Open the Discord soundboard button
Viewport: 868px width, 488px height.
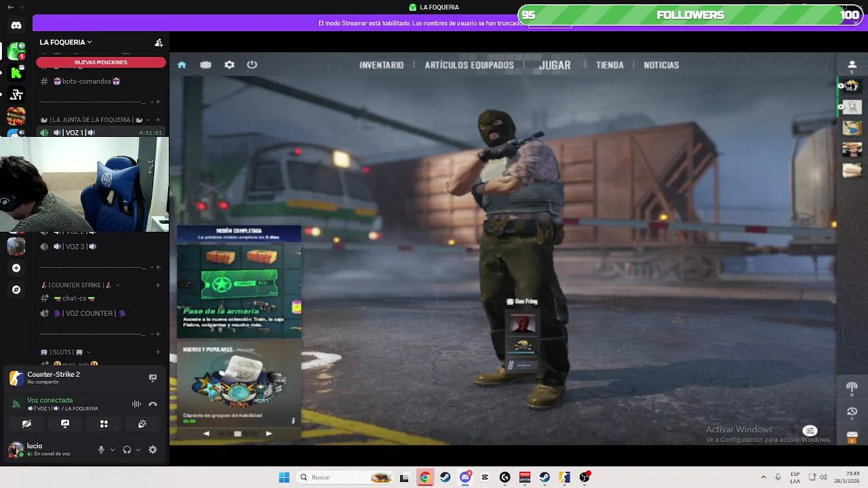tap(142, 424)
